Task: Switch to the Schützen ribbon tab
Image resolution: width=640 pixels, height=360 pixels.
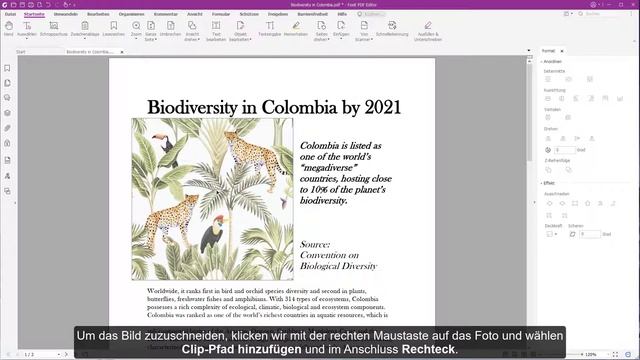Action: coord(249,14)
